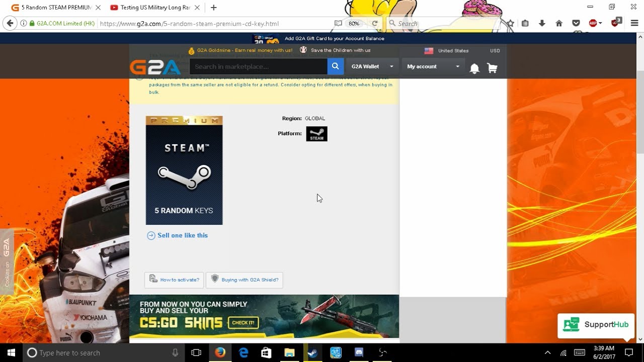Change United States region selector
The height and width of the screenshot is (362, 644).
446,51
